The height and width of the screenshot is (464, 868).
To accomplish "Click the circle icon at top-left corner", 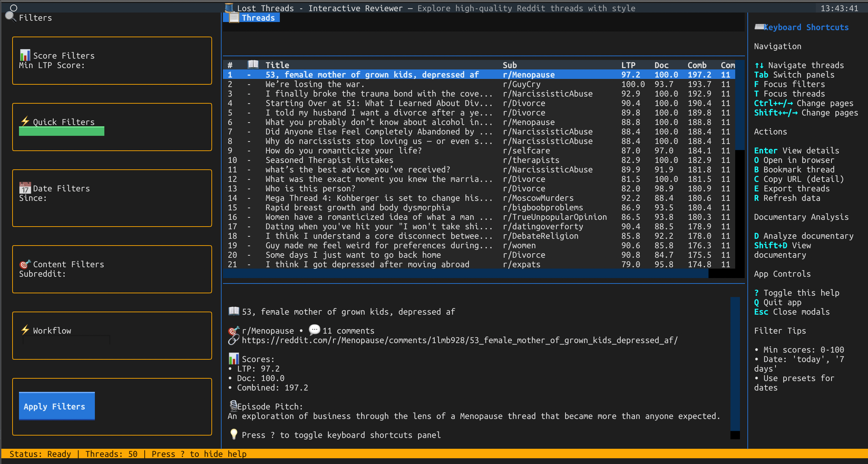I will pyautogui.click(x=14, y=8).
